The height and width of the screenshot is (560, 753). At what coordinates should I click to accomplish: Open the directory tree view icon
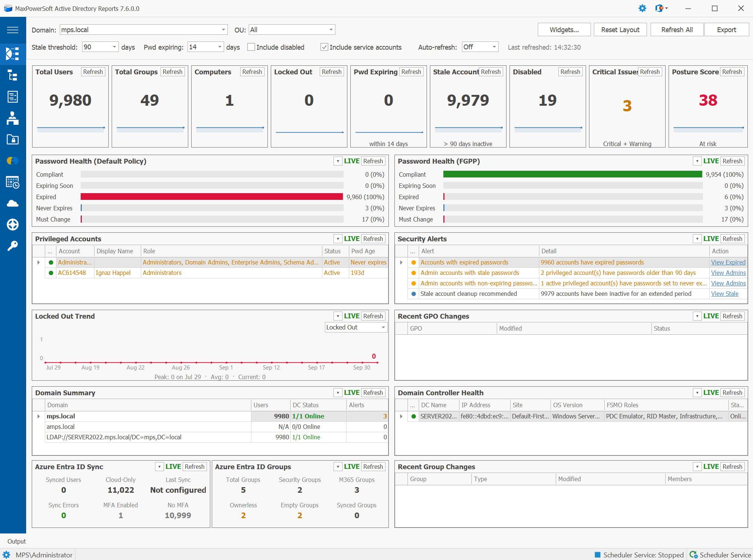coord(13,75)
